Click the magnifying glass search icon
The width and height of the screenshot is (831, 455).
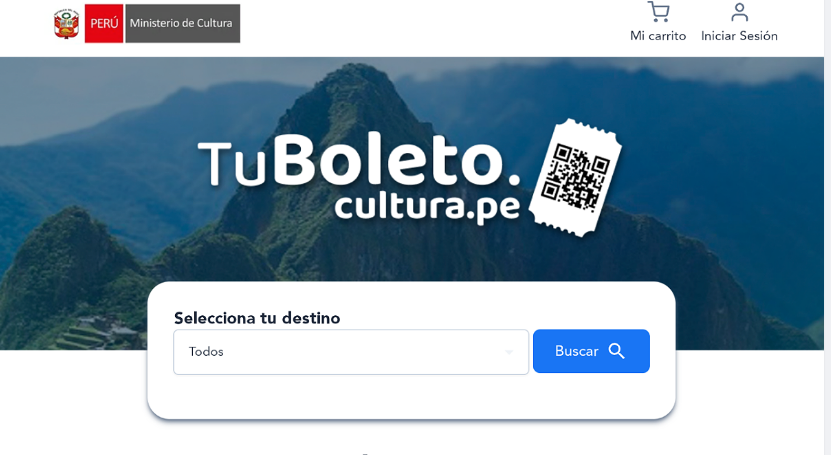coord(616,351)
